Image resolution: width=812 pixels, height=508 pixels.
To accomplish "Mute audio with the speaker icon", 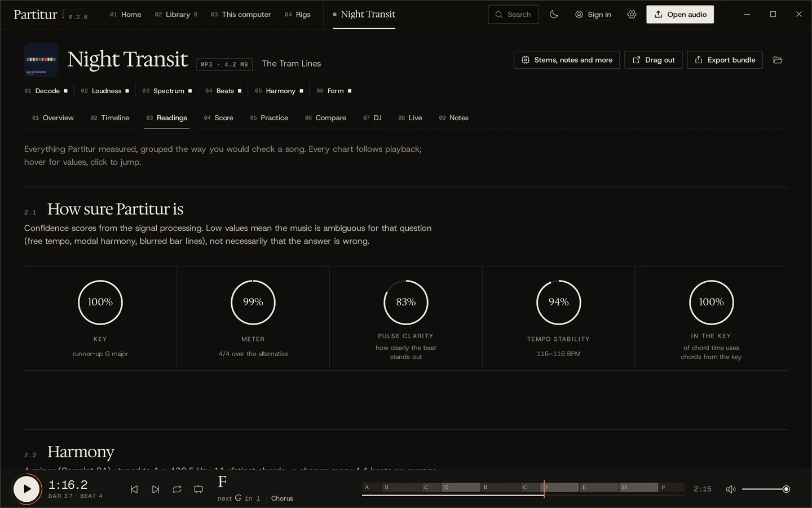I will point(731,489).
